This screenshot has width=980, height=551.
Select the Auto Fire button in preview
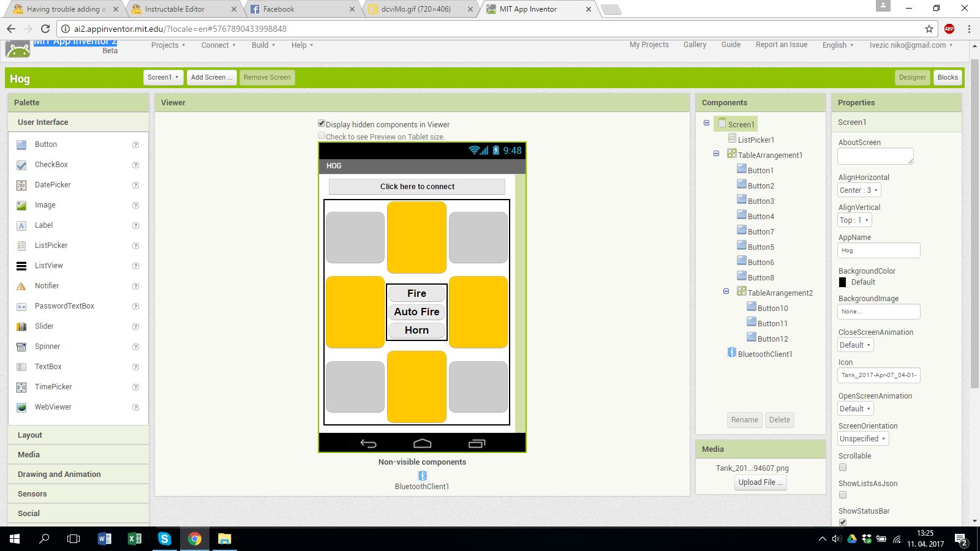(x=417, y=312)
